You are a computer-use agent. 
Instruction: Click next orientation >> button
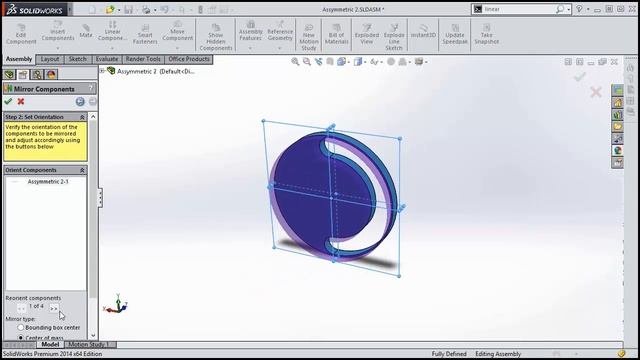(x=54, y=308)
